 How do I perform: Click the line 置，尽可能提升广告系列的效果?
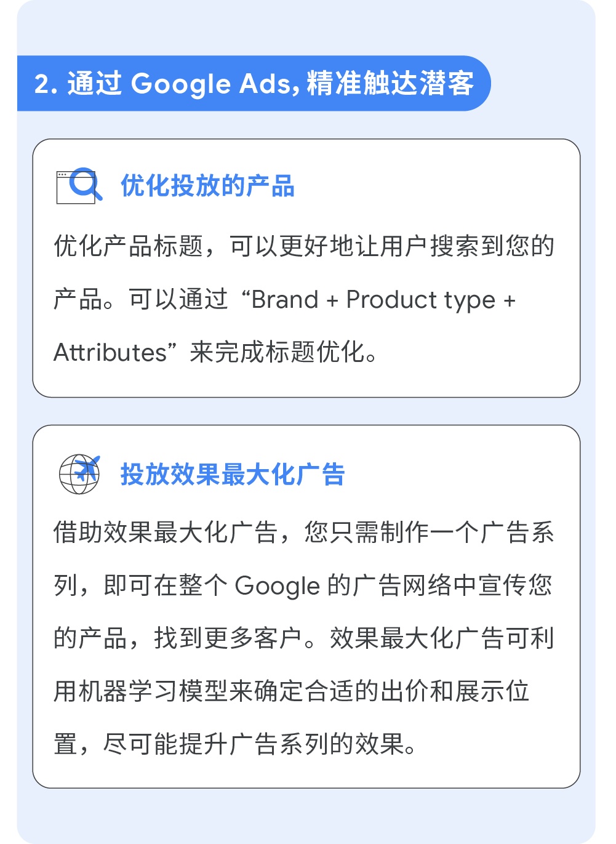(x=235, y=744)
